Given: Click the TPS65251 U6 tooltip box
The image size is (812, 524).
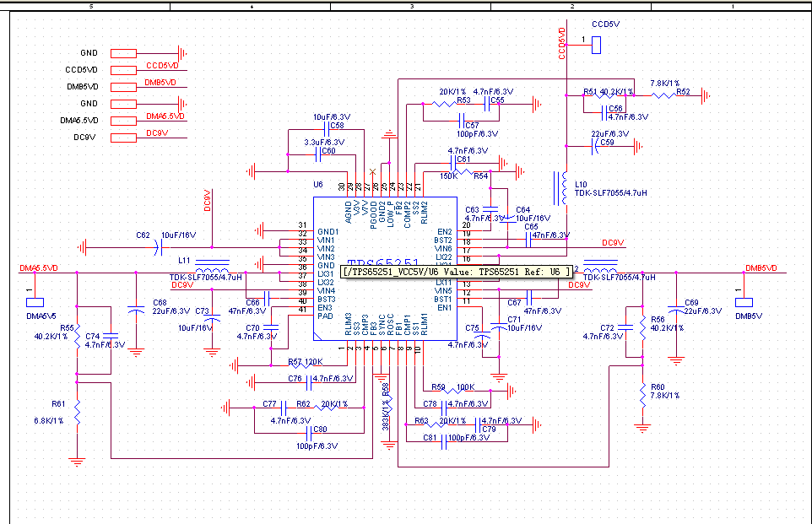Looking at the screenshot, I should pyautogui.click(x=457, y=272).
